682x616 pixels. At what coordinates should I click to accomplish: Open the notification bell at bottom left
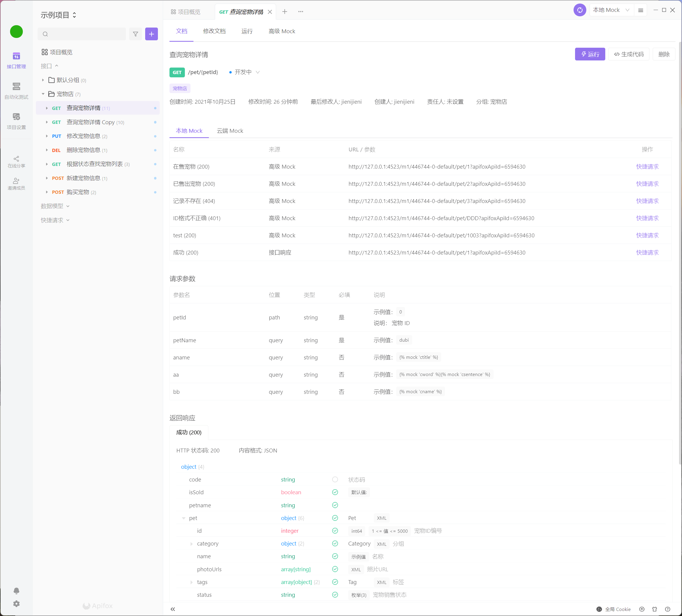tap(16, 591)
